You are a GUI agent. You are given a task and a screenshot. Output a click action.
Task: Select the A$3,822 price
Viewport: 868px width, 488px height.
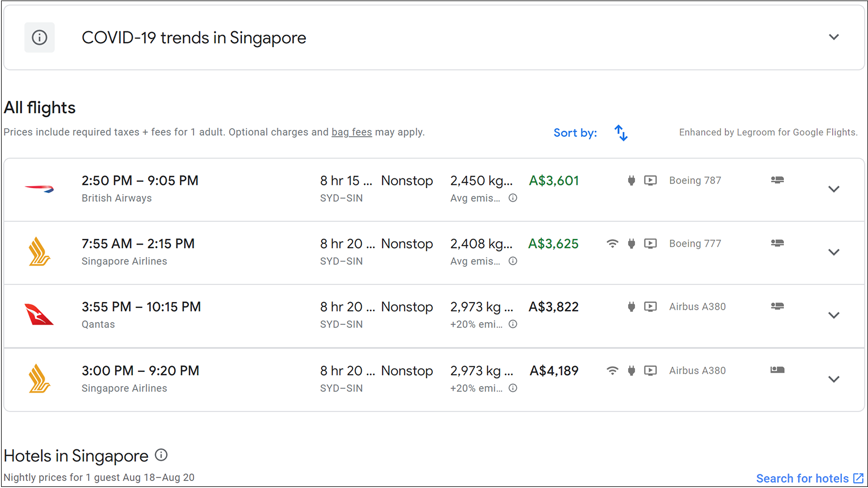554,306
